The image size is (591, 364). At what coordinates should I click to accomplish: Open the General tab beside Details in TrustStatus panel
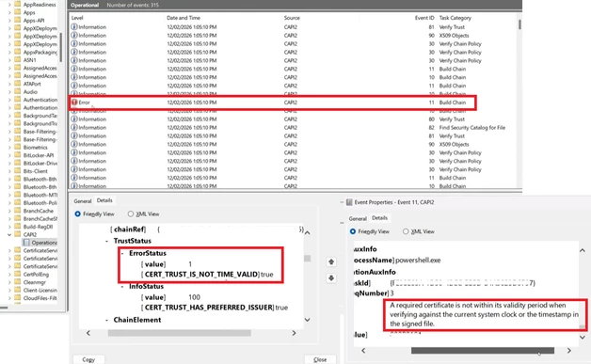(x=83, y=201)
